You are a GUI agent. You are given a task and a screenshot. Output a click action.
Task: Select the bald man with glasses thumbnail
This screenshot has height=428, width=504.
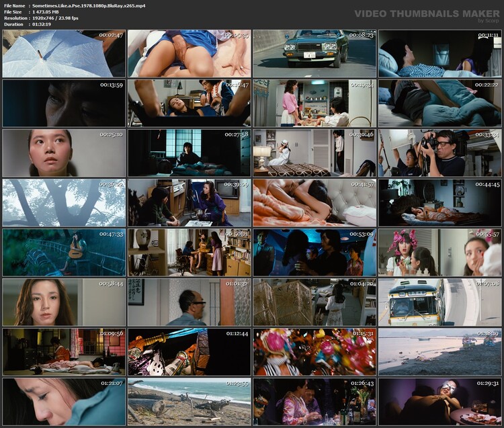pyautogui.click(x=189, y=302)
